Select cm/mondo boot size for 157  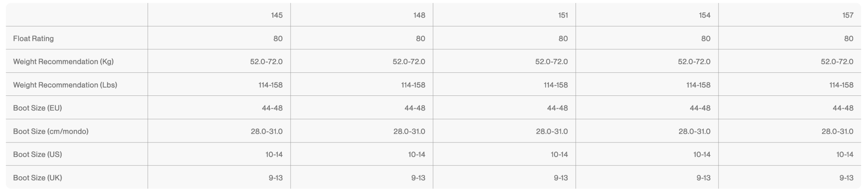(837, 131)
